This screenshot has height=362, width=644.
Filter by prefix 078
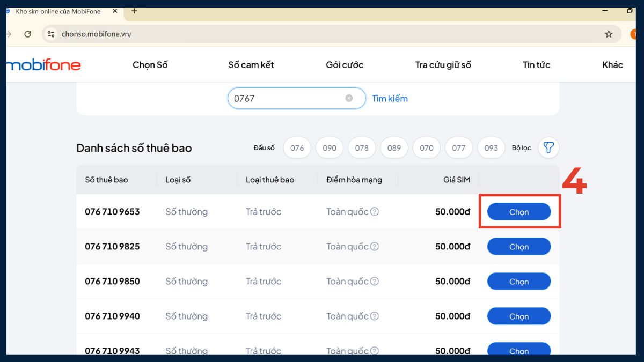tap(362, 147)
